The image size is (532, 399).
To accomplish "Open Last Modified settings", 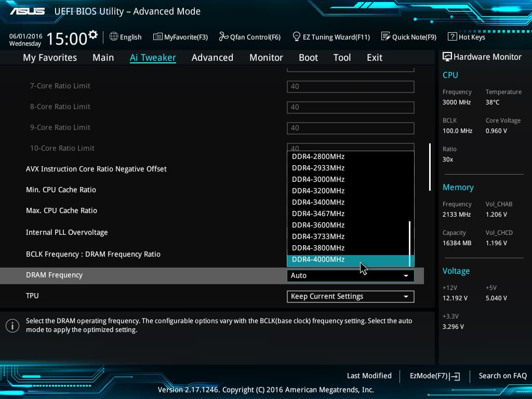I will 369,376.
